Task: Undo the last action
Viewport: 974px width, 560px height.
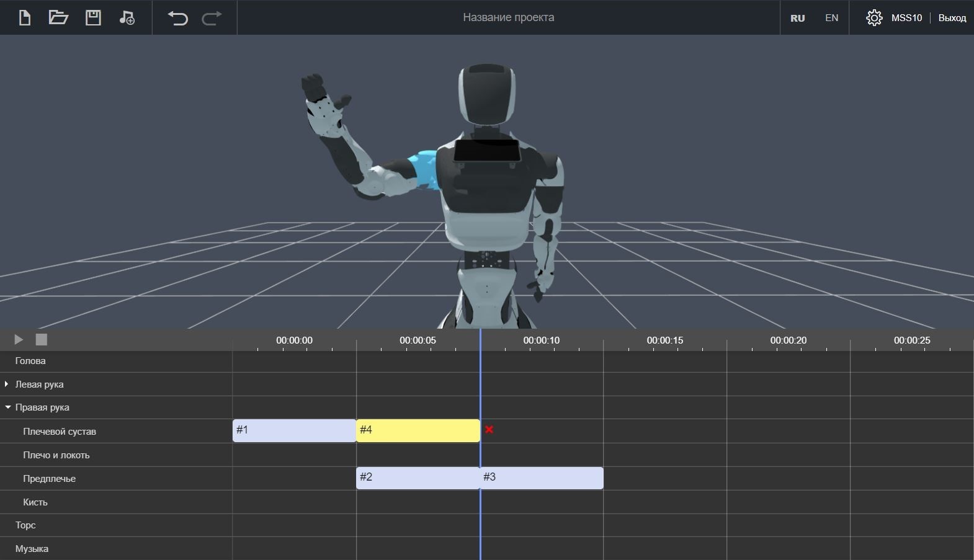Action: (178, 17)
